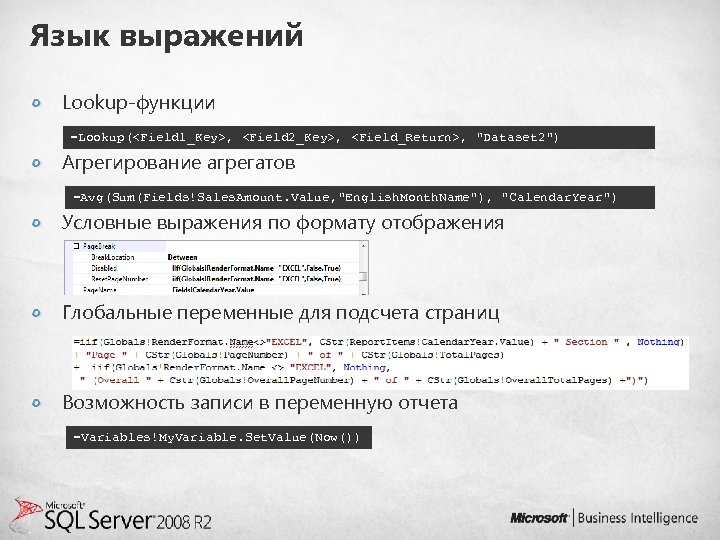
Task: Select the PageName property row
Action: 216,290
